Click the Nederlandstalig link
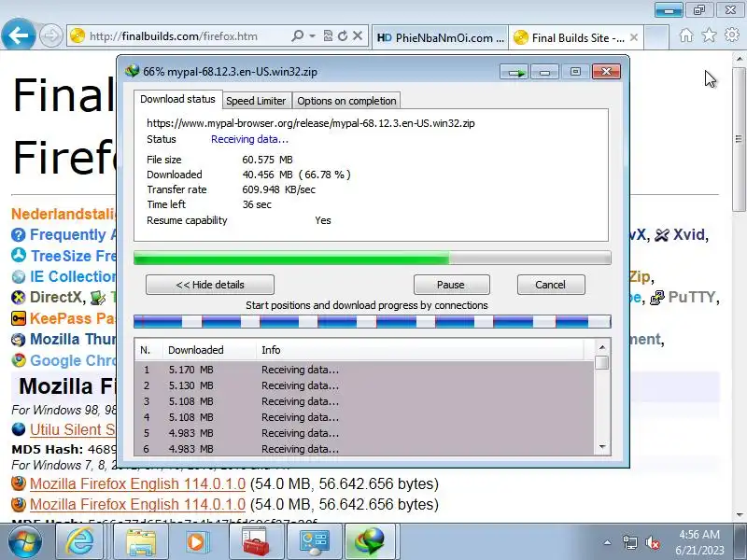 click(x=63, y=214)
